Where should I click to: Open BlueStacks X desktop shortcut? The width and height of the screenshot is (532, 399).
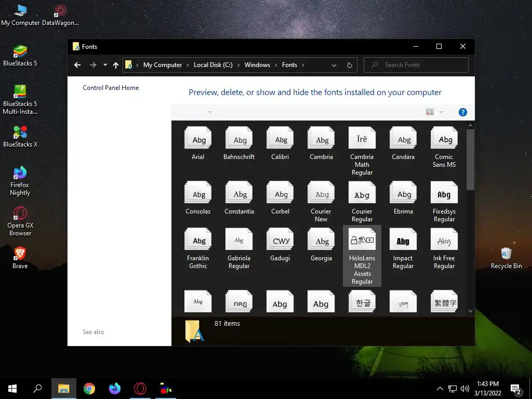click(x=20, y=137)
